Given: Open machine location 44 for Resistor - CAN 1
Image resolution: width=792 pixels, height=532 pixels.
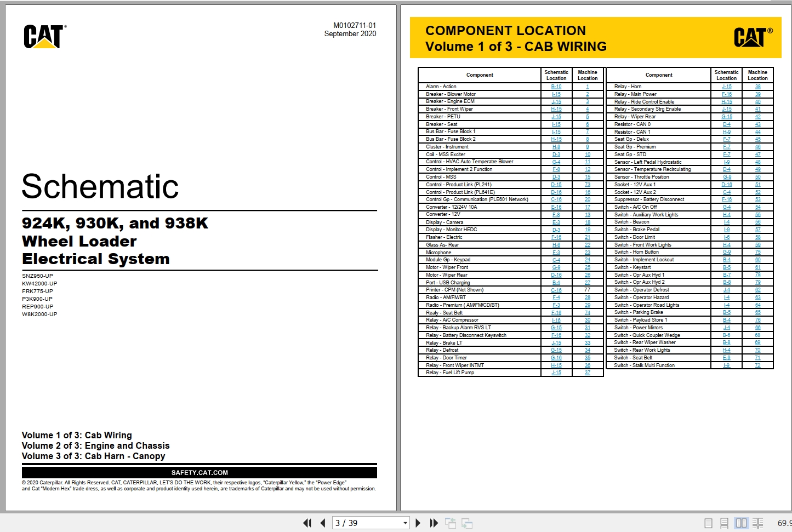Looking at the screenshot, I should coord(757,132).
